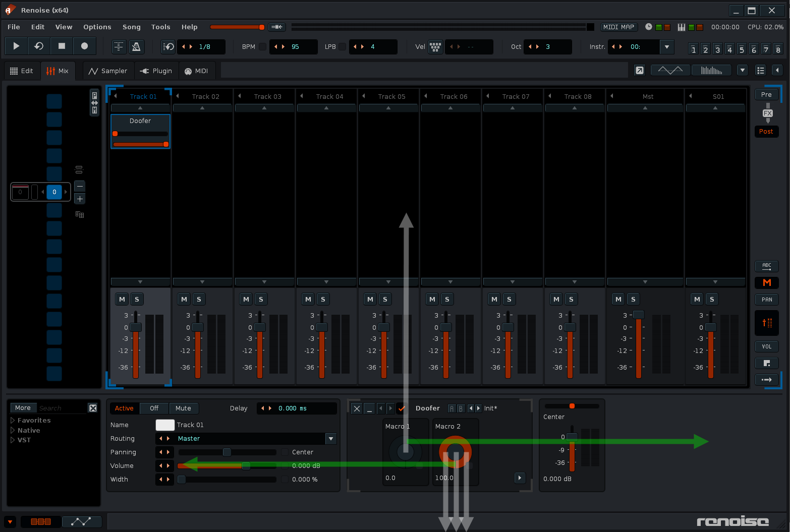Open the More device options button
This screenshot has height=532, width=790.
pos(23,408)
